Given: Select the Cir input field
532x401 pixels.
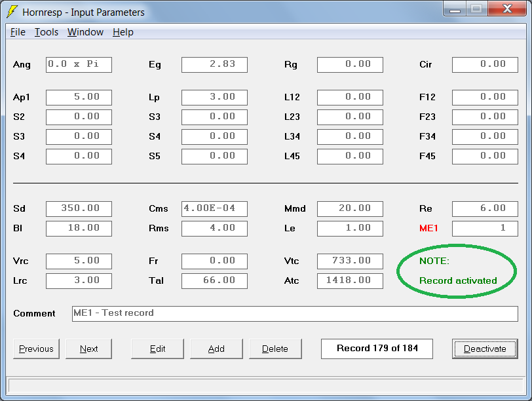Looking at the screenshot, I should 485,65.
